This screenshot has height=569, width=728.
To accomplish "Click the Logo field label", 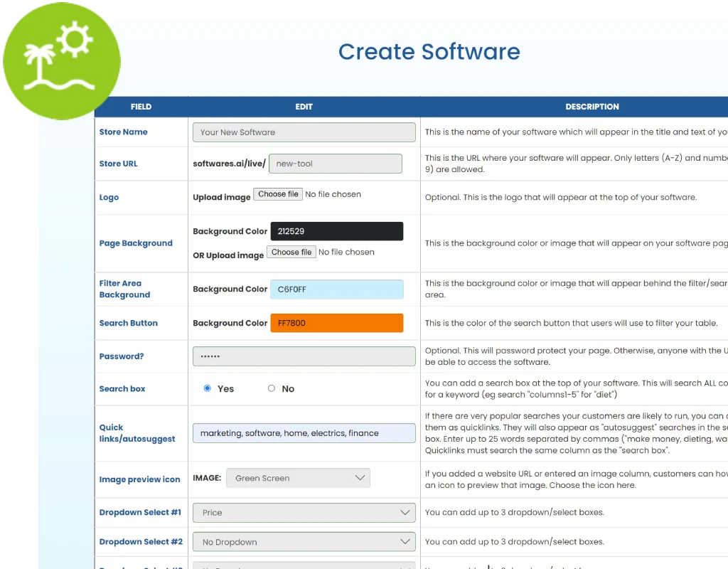I will [109, 198].
